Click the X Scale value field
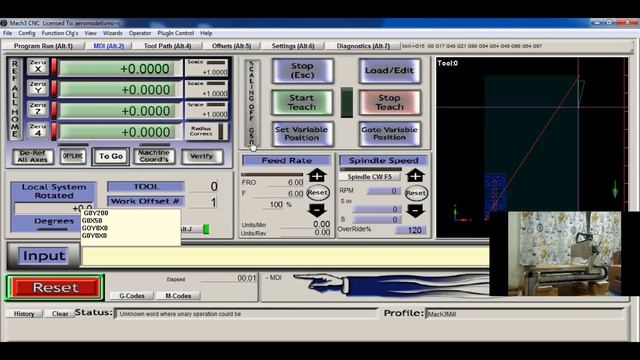 coord(207,72)
